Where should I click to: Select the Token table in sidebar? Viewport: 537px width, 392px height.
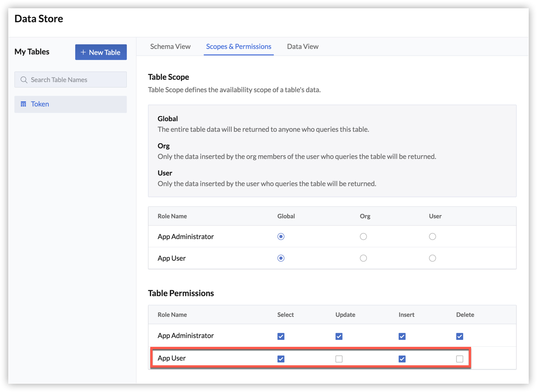tap(40, 104)
